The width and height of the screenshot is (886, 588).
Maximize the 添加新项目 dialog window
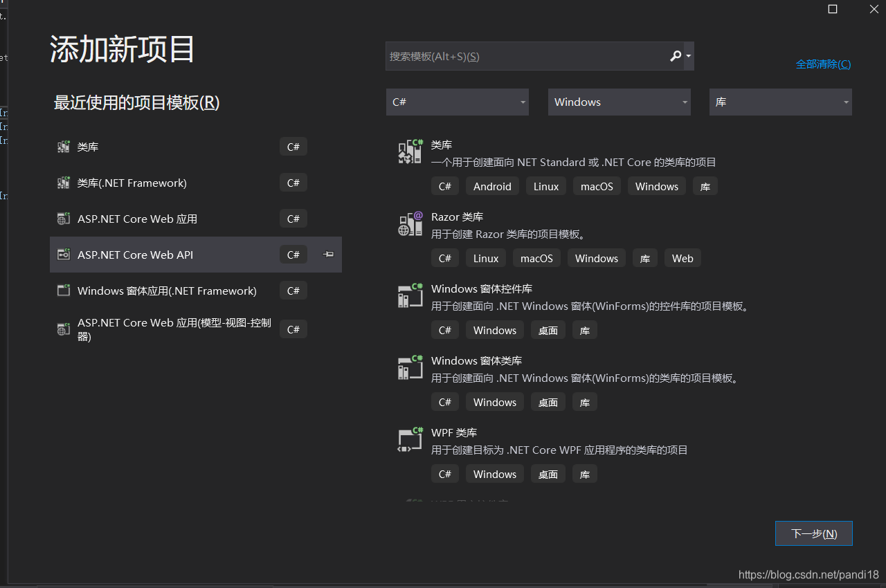point(833,9)
